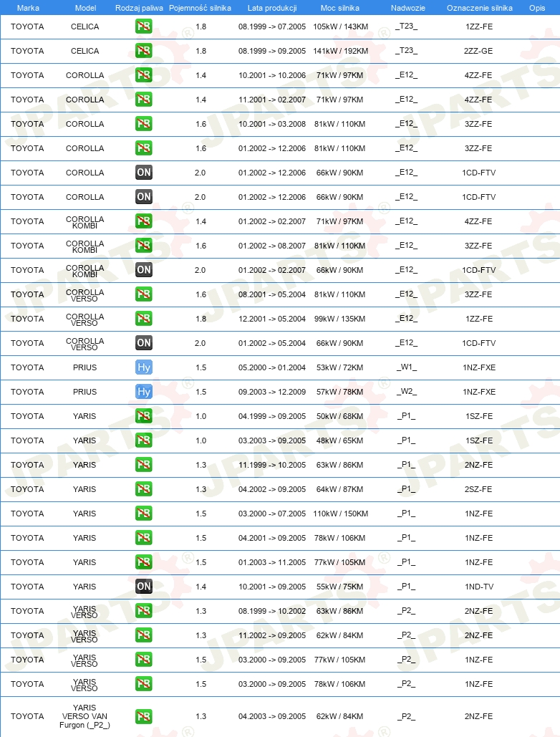Click hybrid Hy icon for Prius _W1_
The width and height of the screenshot is (560, 737).
click(144, 367)
